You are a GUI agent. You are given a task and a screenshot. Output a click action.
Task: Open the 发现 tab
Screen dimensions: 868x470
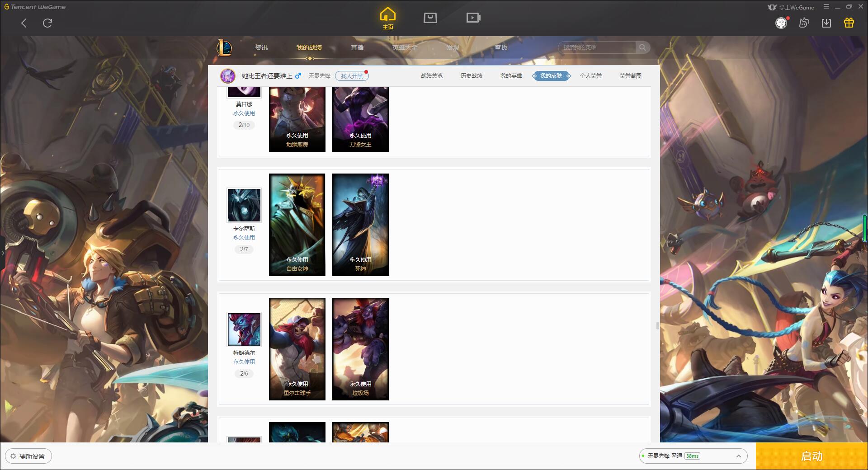(x=453, y=47)
